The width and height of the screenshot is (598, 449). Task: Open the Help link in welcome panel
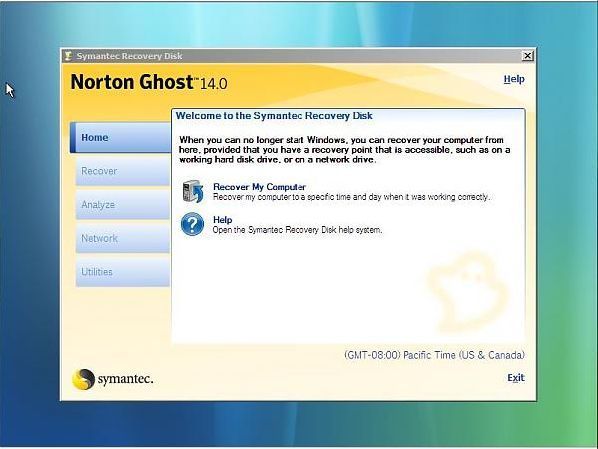tap(222, 220)
